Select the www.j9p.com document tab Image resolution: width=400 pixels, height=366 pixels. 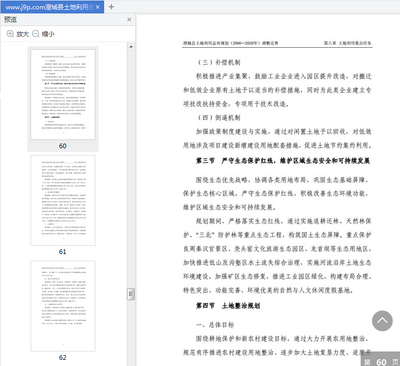pyautogui.click(x=52, y=7)
